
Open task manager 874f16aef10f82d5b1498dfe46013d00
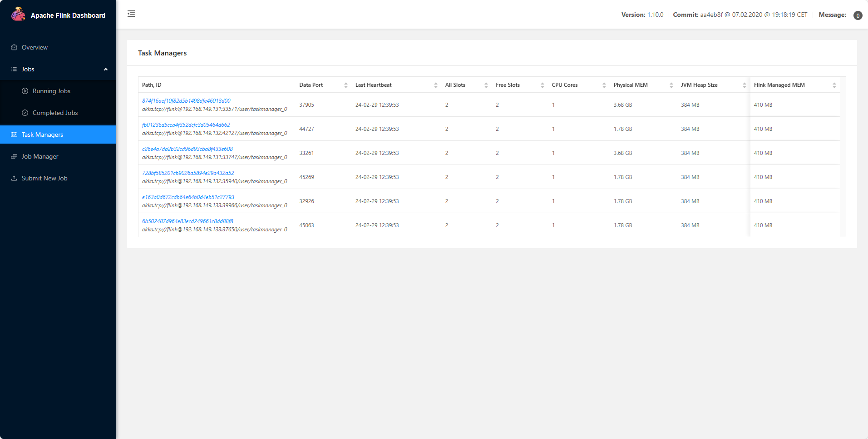pos(186,101)
